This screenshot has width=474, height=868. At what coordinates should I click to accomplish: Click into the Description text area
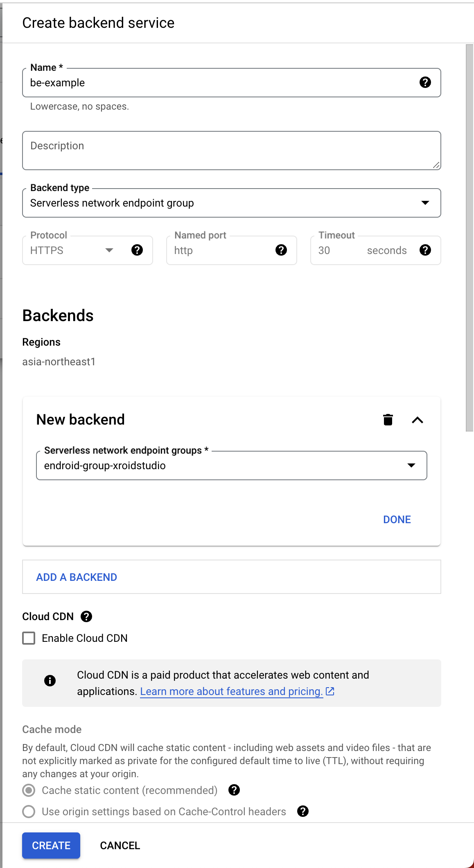(x=231, y=151)
